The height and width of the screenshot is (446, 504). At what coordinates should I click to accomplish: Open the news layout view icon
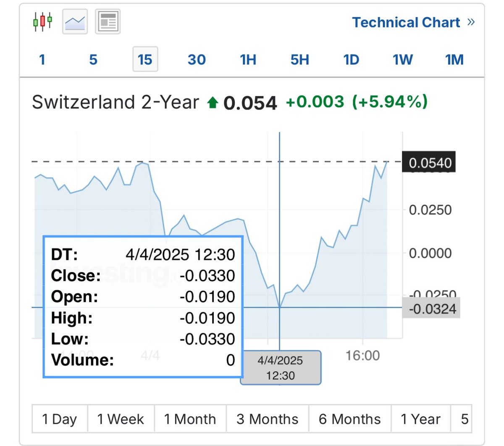(108, 21)
